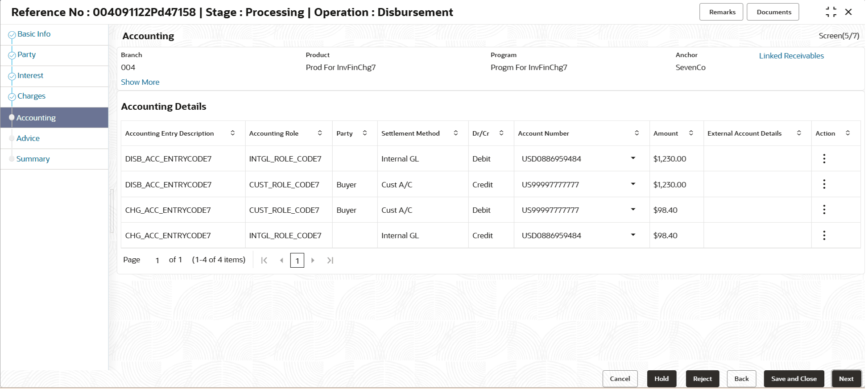The image size is (868, 389).
Task: Open actions menu for Buyer Debit $98.40 row
Action: click(824, 210)
